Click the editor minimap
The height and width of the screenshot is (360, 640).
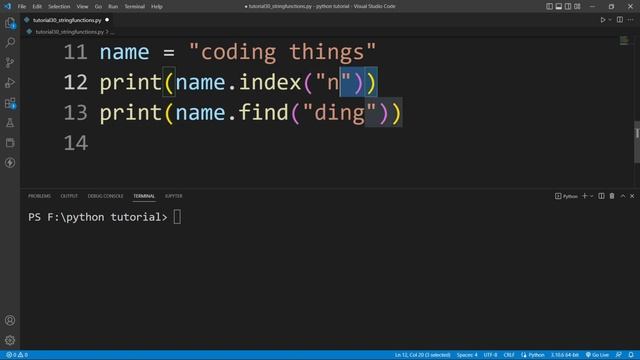[624, 40]
